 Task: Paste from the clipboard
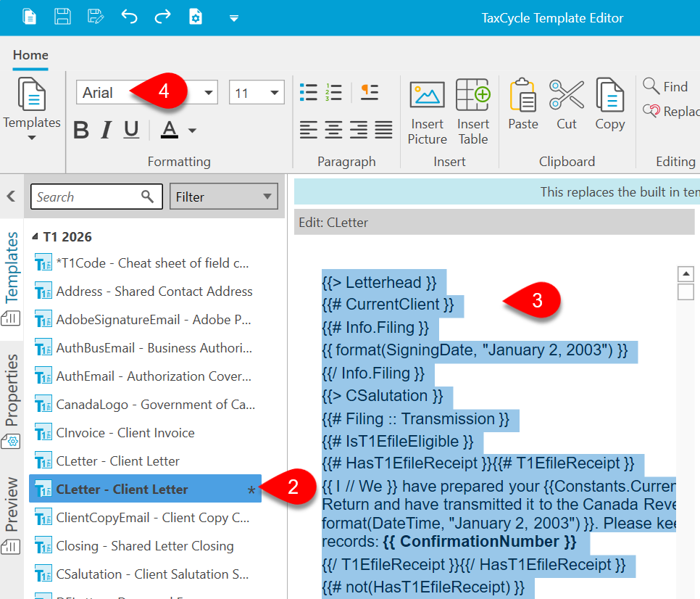click(x=523, y=105)
